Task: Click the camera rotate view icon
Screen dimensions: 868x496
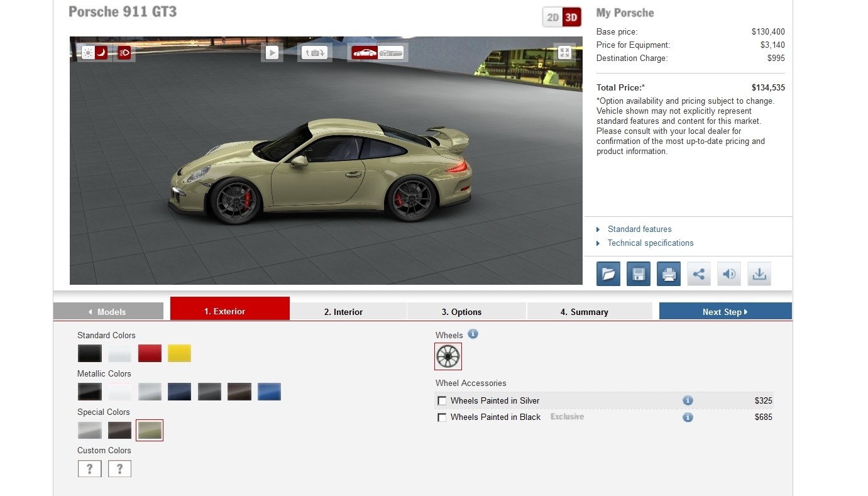Action: (x=315, y=53)
